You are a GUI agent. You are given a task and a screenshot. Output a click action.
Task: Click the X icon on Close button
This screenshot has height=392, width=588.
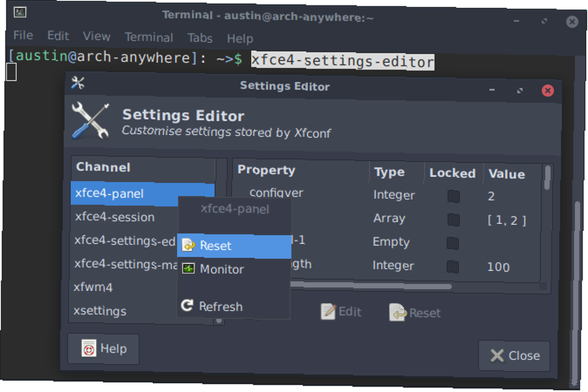click(497, 356)
